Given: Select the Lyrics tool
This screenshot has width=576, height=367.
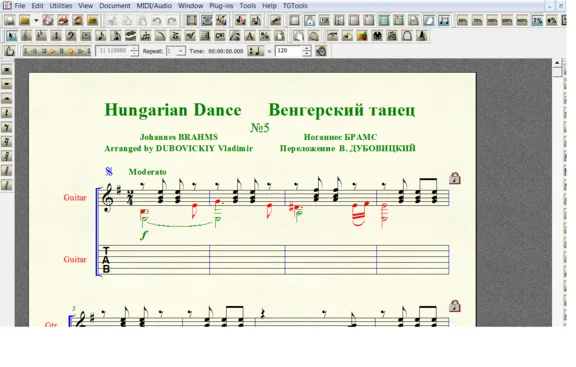Looking at the screenshot, I should [x=235, y=36].
